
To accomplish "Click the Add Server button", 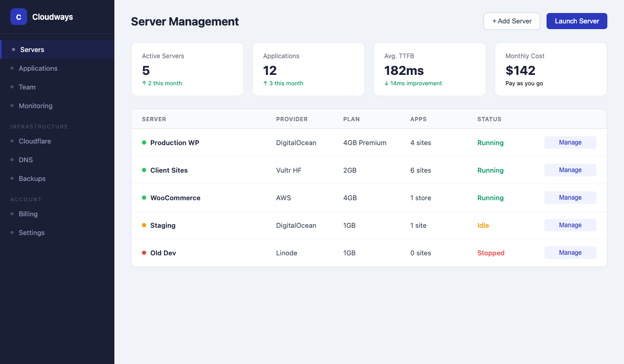I will [512, 21].
